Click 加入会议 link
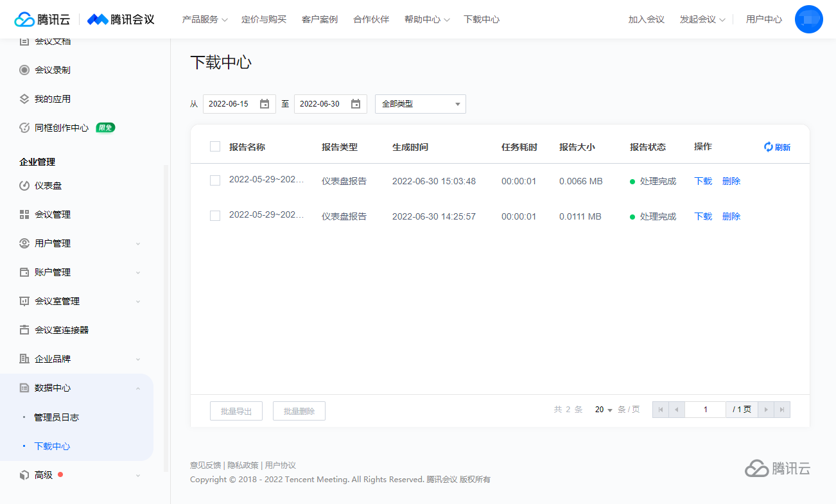Viewport: 836px width, 504px height. point(646,19)
